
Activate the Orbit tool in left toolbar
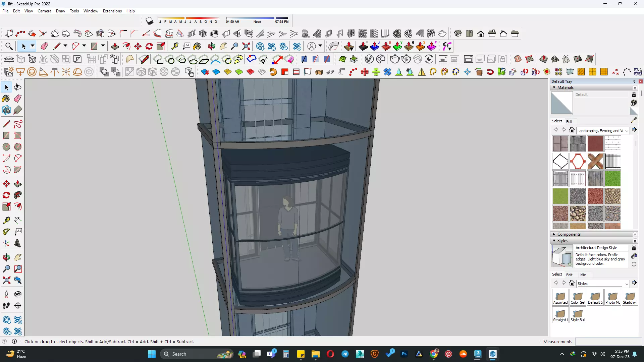(6, 257)
